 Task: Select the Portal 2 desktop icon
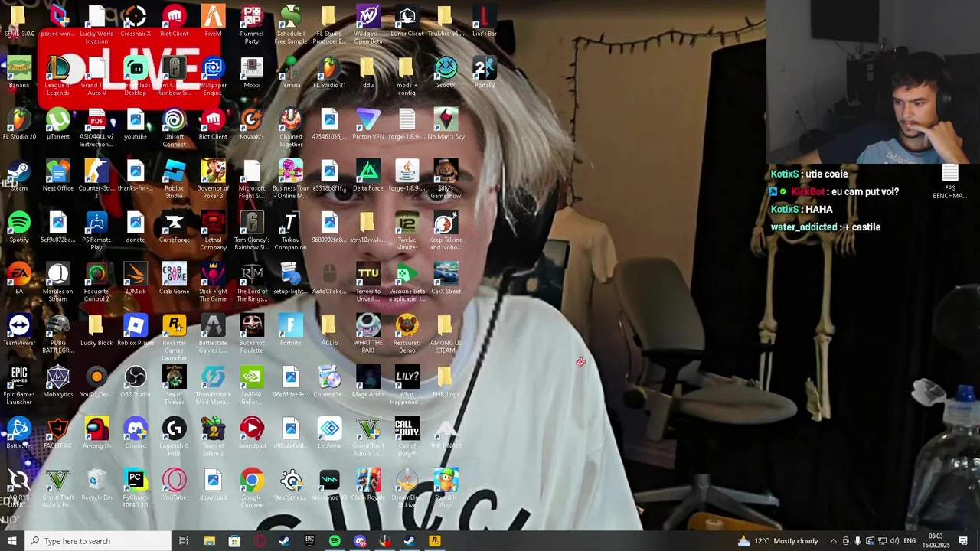[484, 73]
